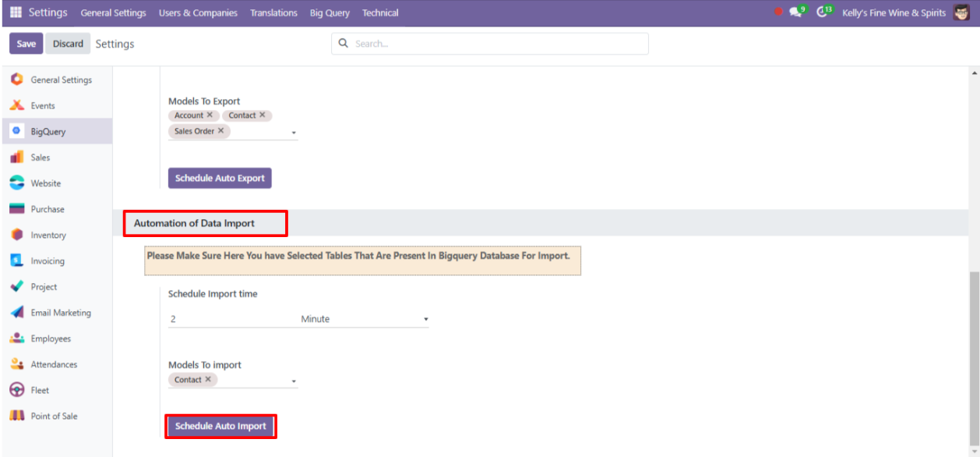This screenshot has width=980, height=457.
Task: Remove Contact tag from Models To import
Action: click(x=208, y=380)
